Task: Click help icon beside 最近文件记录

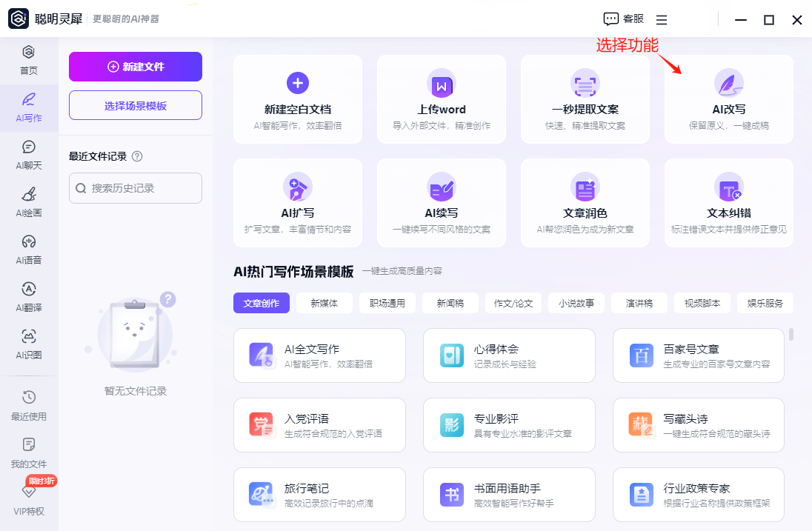Action: coord(137,156)
